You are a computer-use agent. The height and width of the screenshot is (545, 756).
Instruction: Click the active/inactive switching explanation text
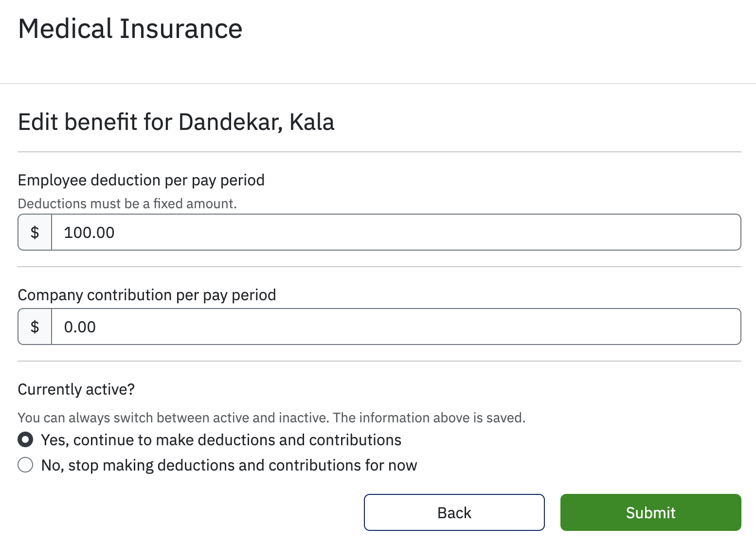[271, 418]
